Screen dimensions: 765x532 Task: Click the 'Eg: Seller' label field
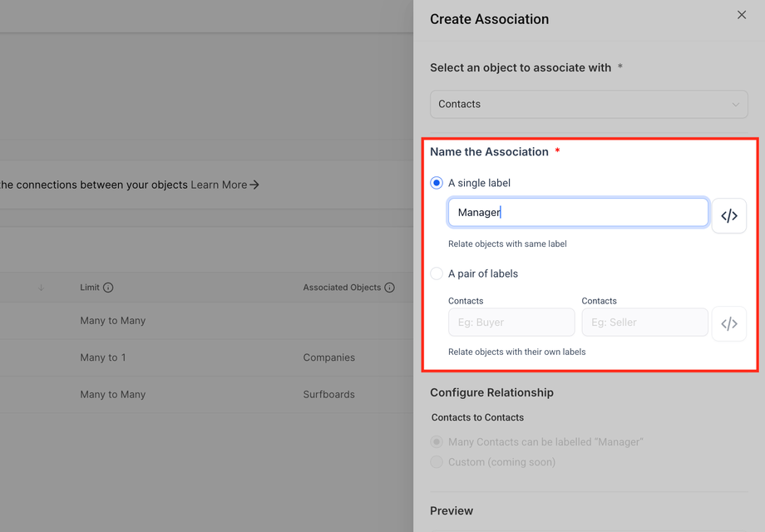pyautogui.click(x=644, y=323)
